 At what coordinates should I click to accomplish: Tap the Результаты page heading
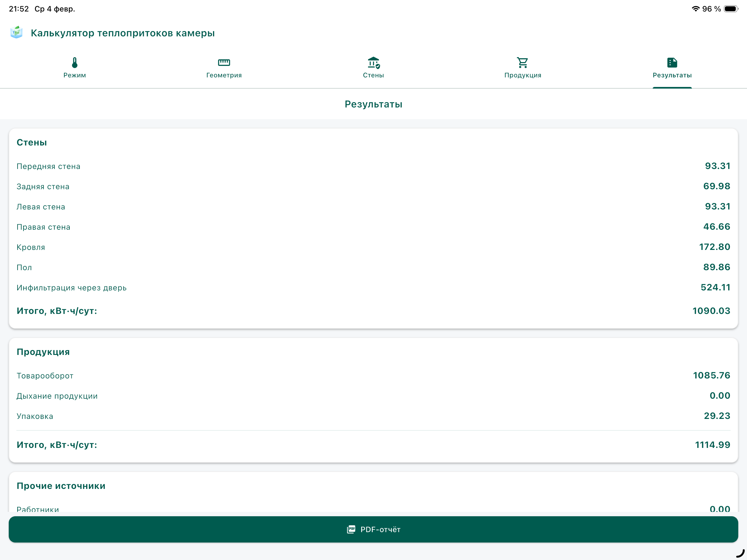[x=373, y=104]
